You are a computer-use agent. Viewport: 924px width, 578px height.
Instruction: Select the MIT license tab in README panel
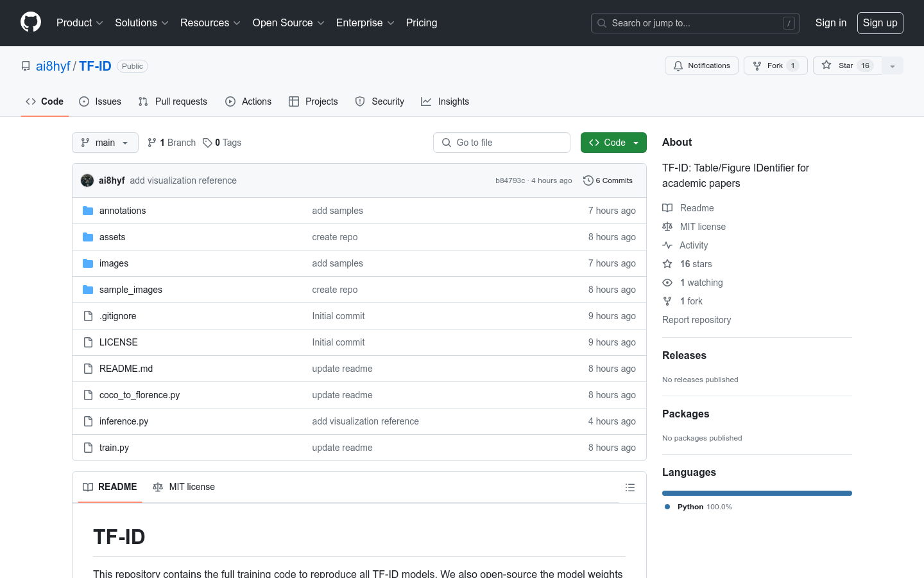coord(184,487)
